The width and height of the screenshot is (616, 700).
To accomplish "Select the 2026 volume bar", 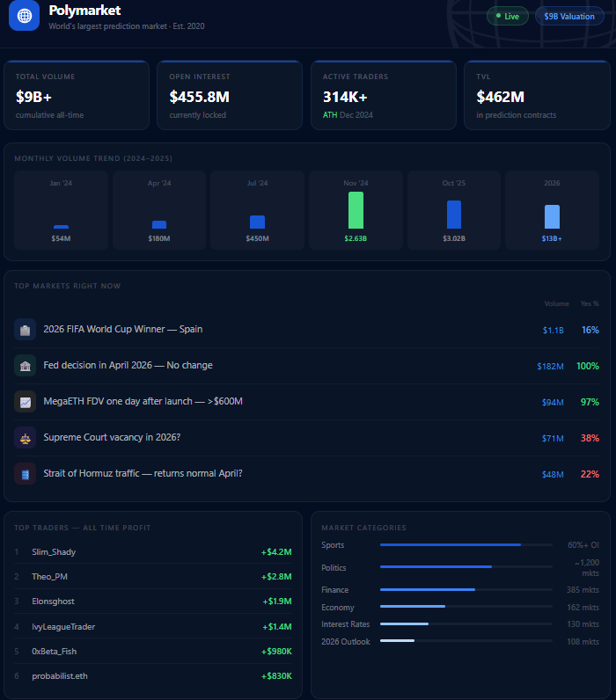I will tap(552, 217).
